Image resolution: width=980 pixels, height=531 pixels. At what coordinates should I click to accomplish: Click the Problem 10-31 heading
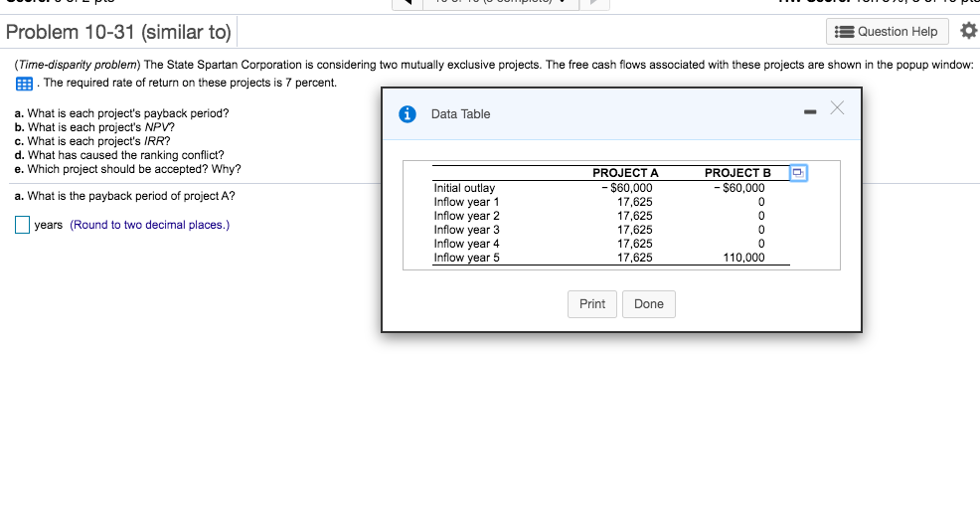click(x=118, y=32)
